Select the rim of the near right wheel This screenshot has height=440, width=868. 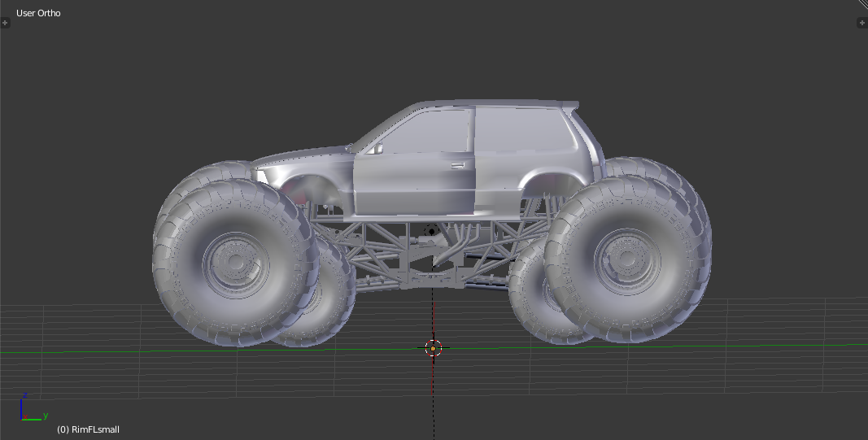[x=626, y=261]
